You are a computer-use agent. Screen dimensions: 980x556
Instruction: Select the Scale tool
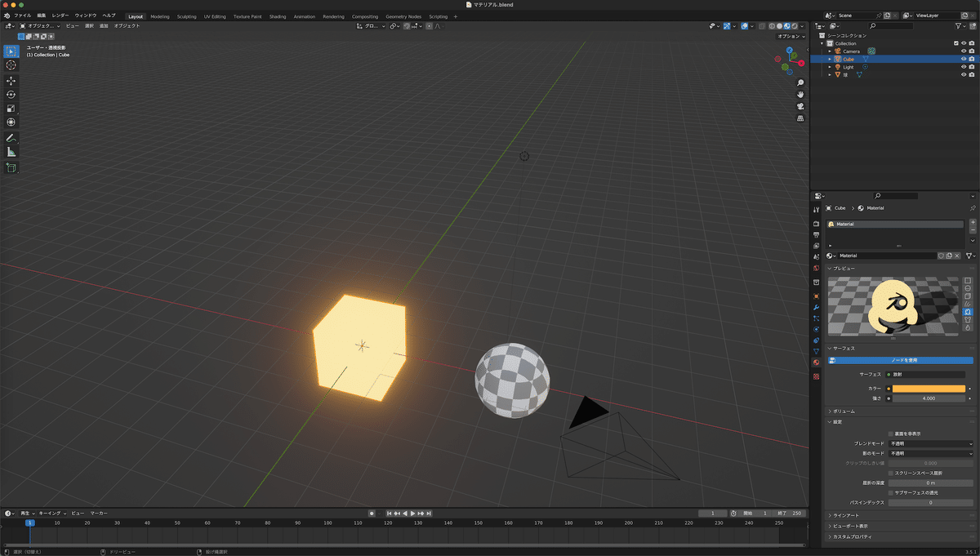[x=11, y=109]
